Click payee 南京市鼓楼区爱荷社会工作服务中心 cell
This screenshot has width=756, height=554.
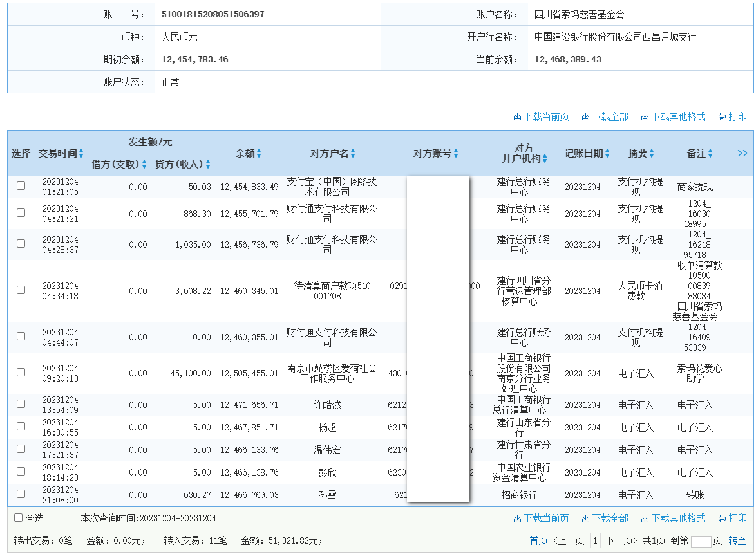pyautogui.click(x=332, y=373)
